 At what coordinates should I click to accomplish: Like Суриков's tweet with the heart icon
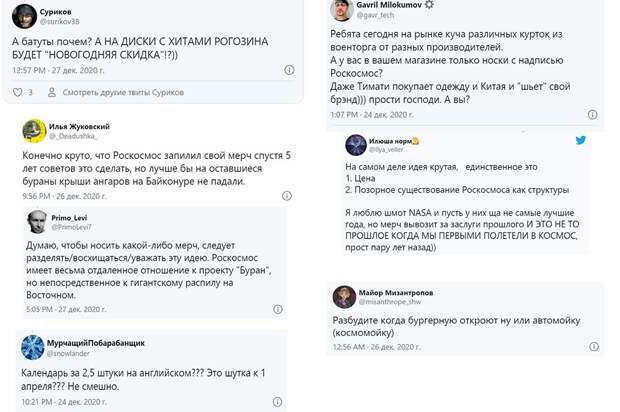tap(18, 93)
